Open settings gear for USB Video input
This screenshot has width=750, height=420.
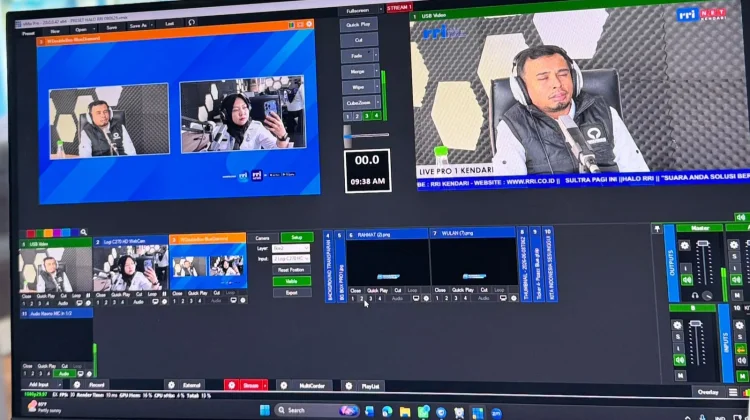pyautogui.click(x=88, y=303)
